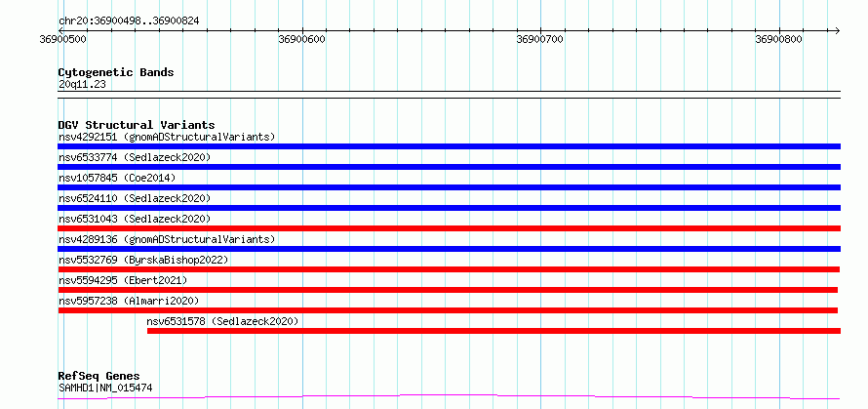Viewport: 868px width, 409px height.
Task: Click magenta SAMHD1 gene line
Action: (449, 397)
